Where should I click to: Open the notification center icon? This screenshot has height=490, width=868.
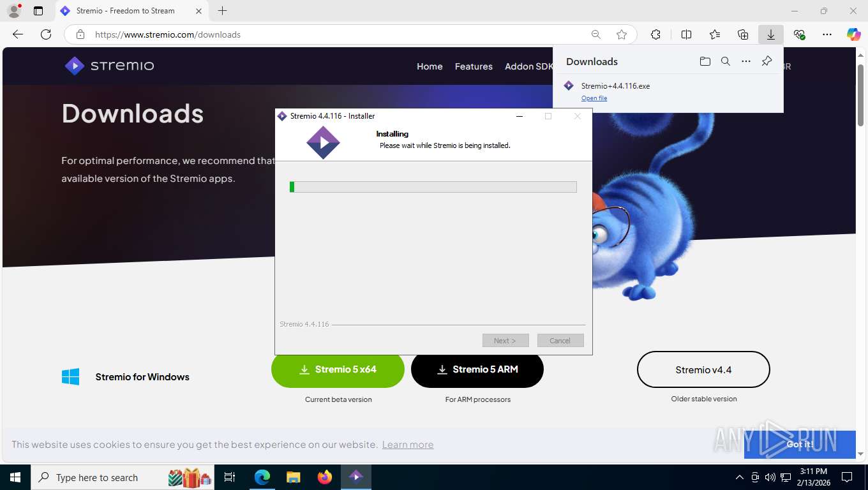(x=847, y=477)
